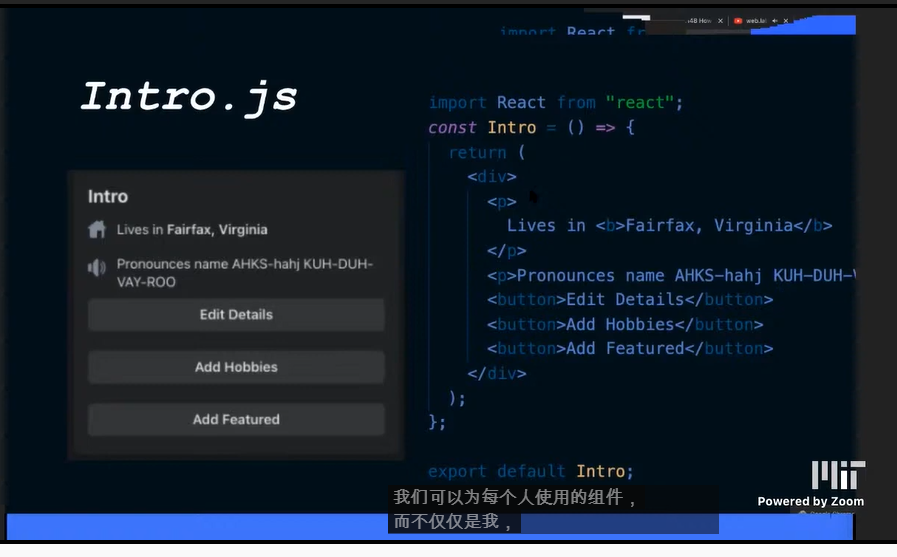Click the 'return (' code line
This screenshot has height=557, width=897.
[486, 153]
